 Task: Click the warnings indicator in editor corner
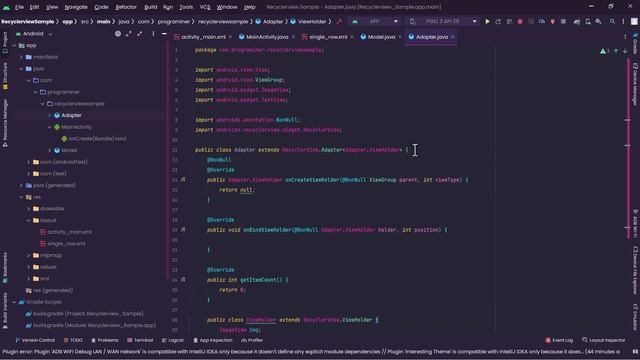click(x=605, y=51)
